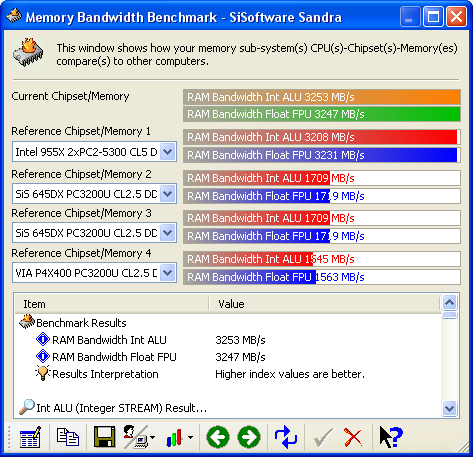473x457 pixels.
Task: Click the green Back arrow button
Action: [218, 437]
